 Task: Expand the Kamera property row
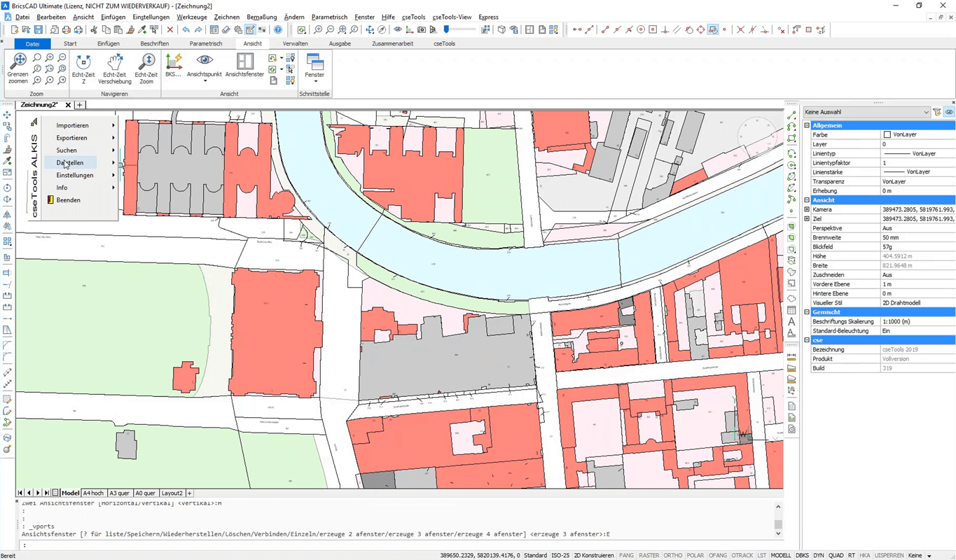(807, 209)
